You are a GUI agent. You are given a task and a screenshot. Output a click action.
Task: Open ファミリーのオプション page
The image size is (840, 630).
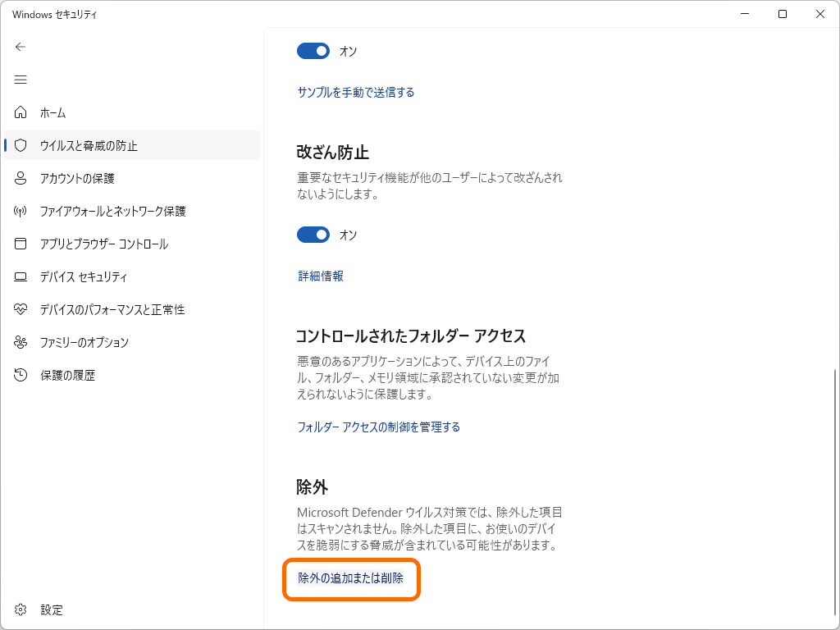[x=132, y=342]
